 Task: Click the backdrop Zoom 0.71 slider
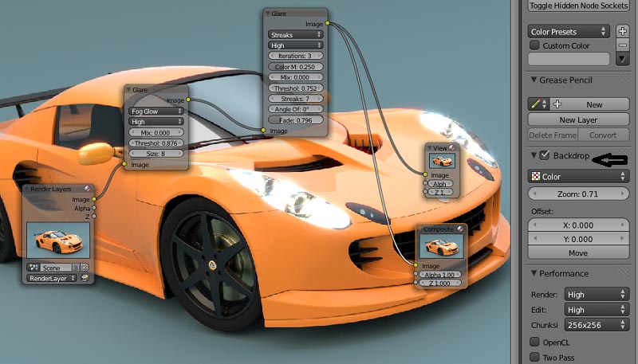[578, 194]
